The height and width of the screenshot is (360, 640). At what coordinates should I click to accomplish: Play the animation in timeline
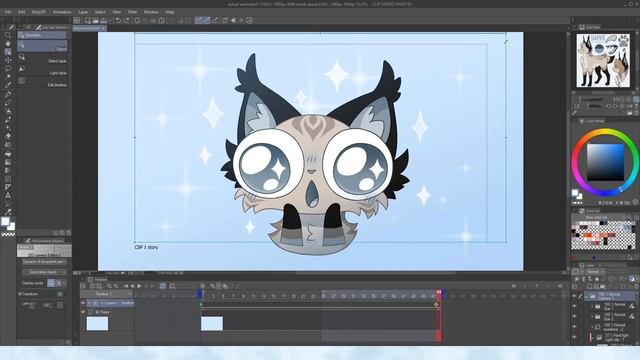139,286
